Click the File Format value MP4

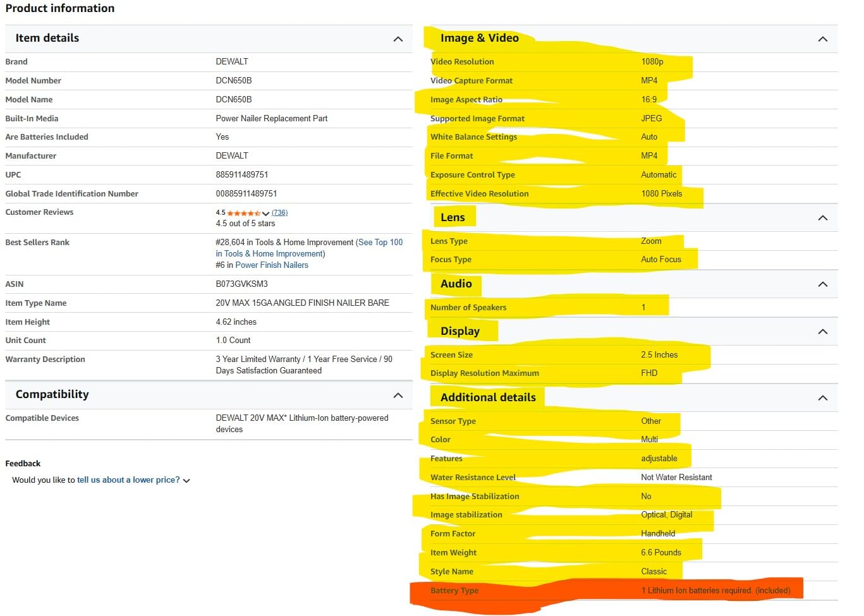(649, 156)
